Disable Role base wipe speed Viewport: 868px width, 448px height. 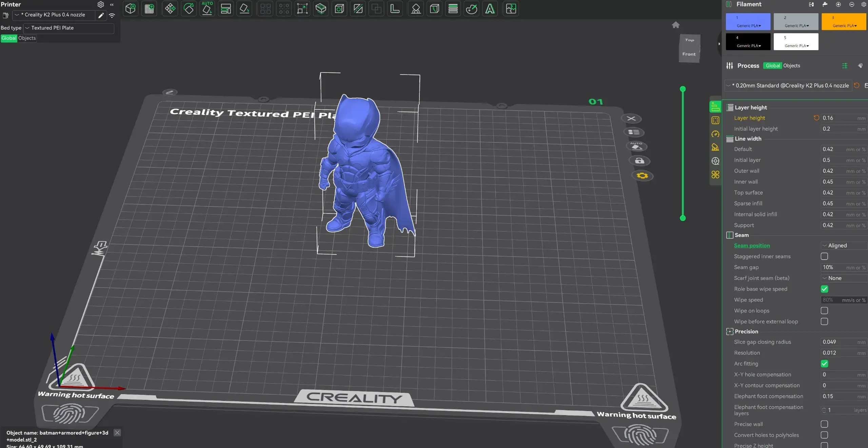pyautogui.click(x=824, y=289)
